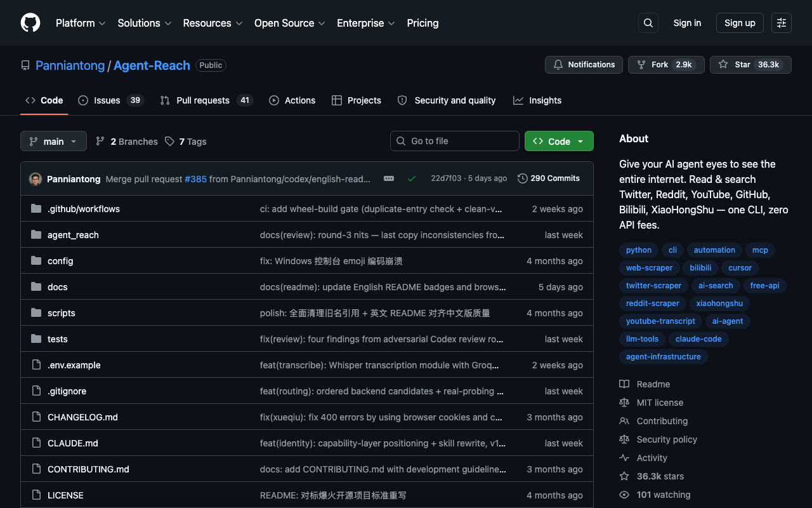
Task: Open the Pricing page
Action: tap(422, 23)
